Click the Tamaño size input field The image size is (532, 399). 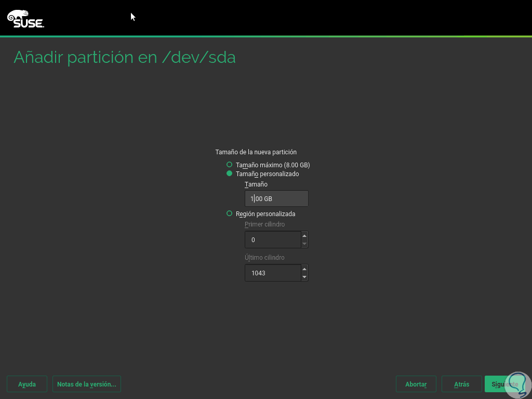pyautogui.click(x=276, y=198)
